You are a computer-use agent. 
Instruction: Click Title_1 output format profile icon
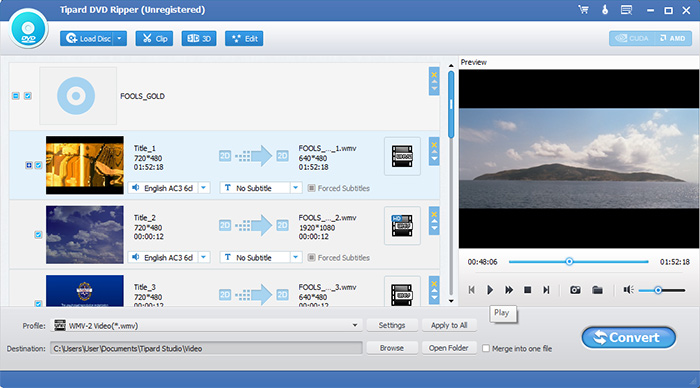coord(402,156)
